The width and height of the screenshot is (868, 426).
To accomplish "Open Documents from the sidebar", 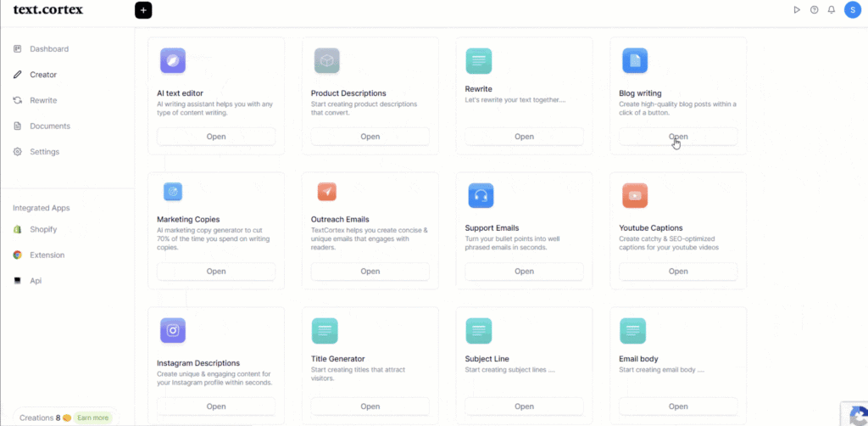I will [49, 126].
